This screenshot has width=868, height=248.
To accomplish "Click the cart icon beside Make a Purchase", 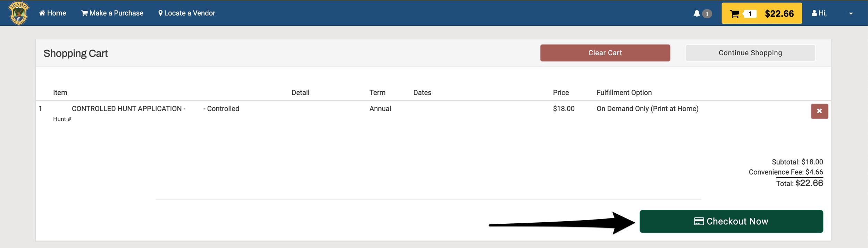I will pyautogui.click(x=84, y=13).
